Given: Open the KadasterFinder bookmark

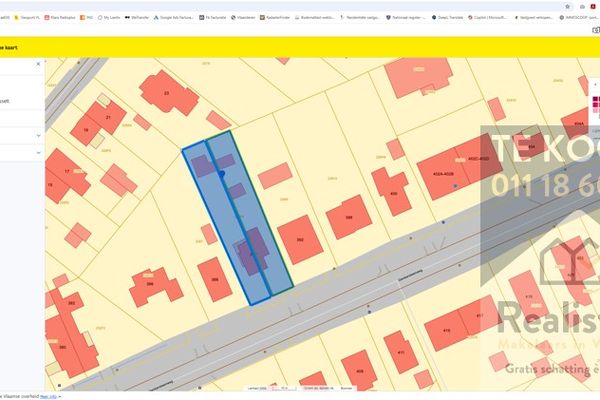Looking at the screenshot, I should pos(275,18).
